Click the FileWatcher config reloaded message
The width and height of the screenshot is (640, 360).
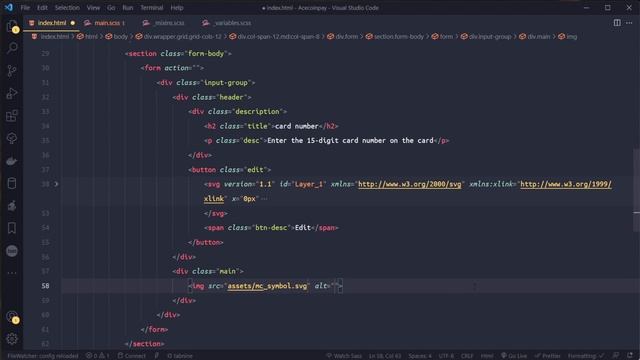pyautogui.click(x=42, y=356)
